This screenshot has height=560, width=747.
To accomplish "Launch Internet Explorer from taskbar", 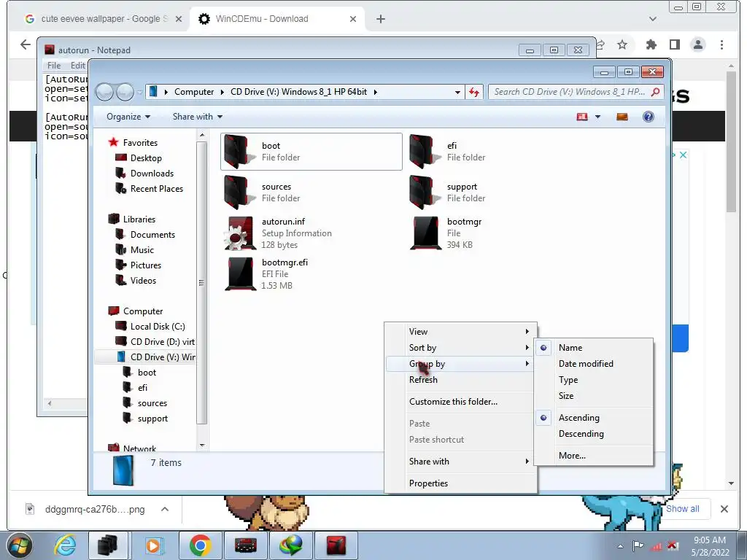I will pyautogui.click(x=65, y=545).
